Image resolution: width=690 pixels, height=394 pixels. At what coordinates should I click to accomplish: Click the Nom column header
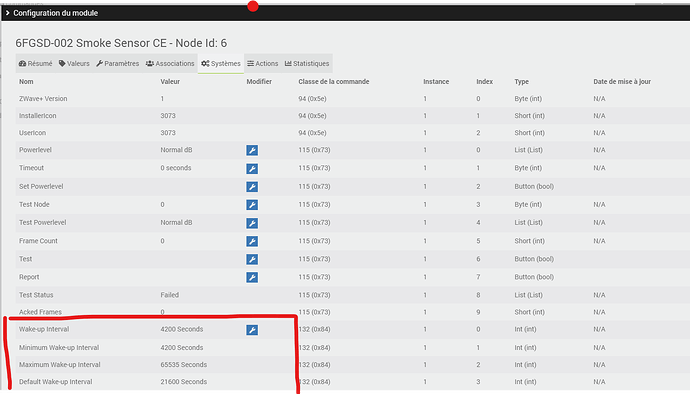click(x=26, y=81)
